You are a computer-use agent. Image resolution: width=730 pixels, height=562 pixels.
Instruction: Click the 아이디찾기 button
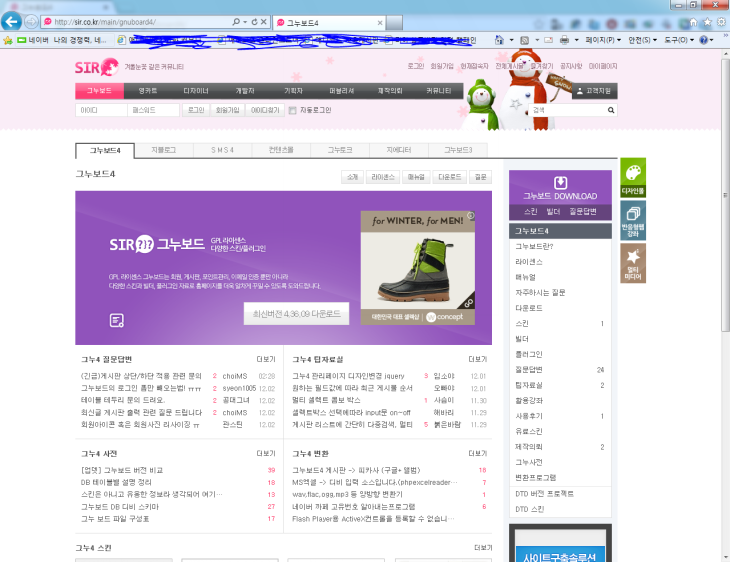pyautogui.click(x=265, y=110)
